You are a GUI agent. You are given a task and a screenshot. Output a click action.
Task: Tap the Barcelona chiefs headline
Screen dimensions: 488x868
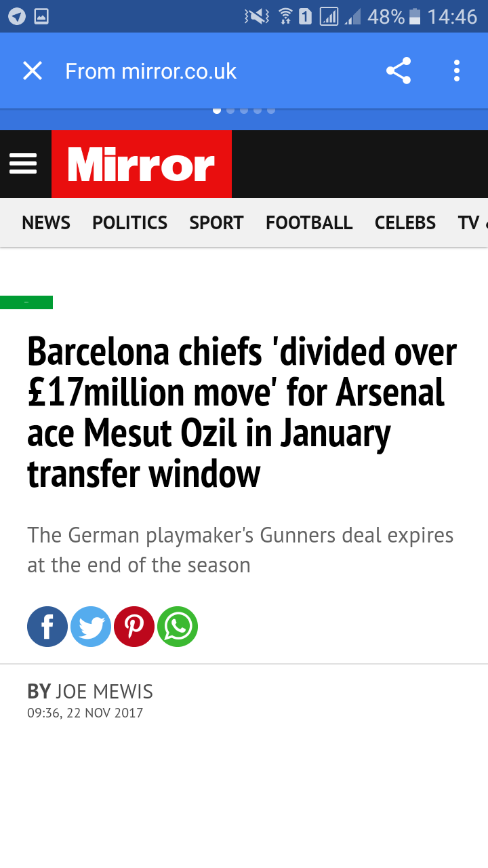(243, 412)
